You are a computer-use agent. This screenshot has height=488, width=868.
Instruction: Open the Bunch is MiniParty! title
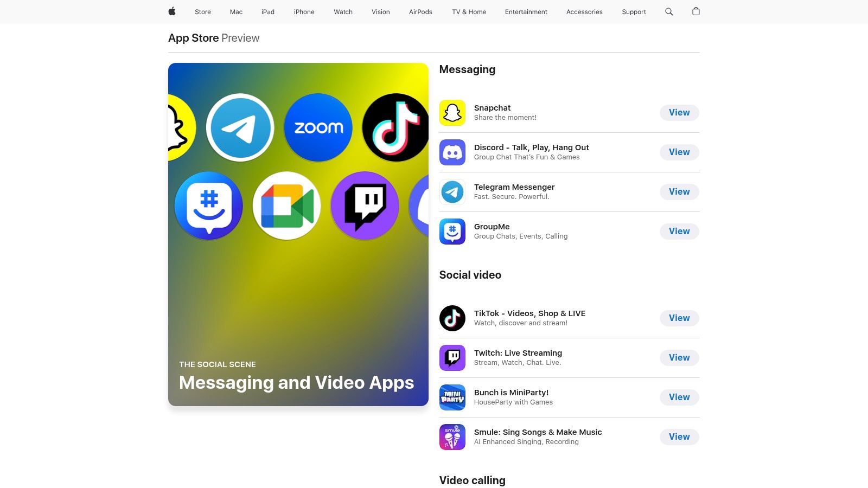point(511,393)
